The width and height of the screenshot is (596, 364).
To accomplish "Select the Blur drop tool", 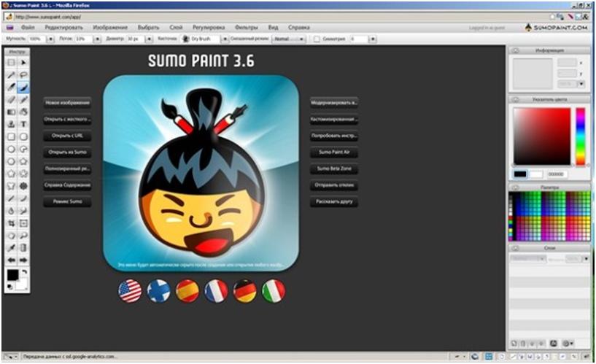I will point(12,211).
